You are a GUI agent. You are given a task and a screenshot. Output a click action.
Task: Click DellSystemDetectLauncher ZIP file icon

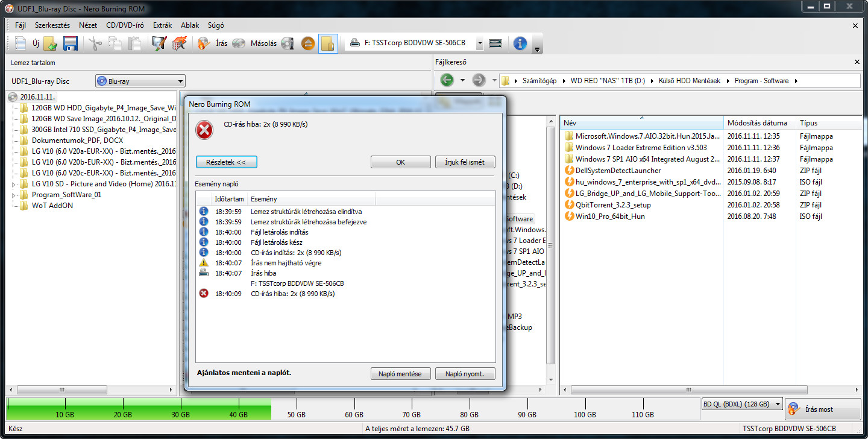569,171
